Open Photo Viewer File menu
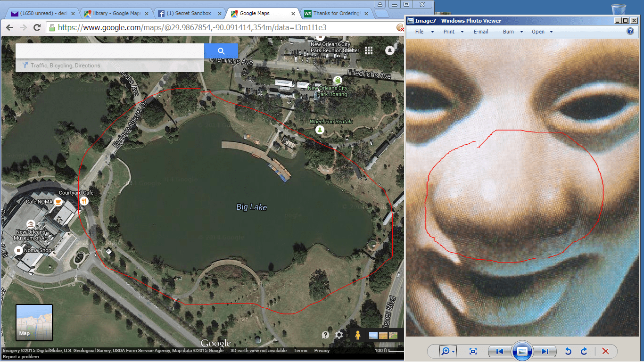The image size is (644, 362). [419, 32]
